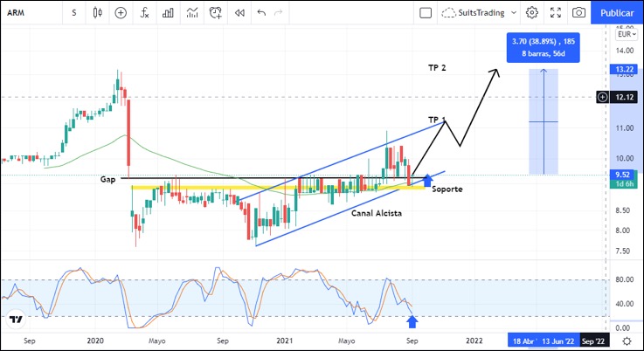Open indicator templates icon
The height and width of the screenshot is (351, 644).
pyautogui.click(x=191, y=13)
